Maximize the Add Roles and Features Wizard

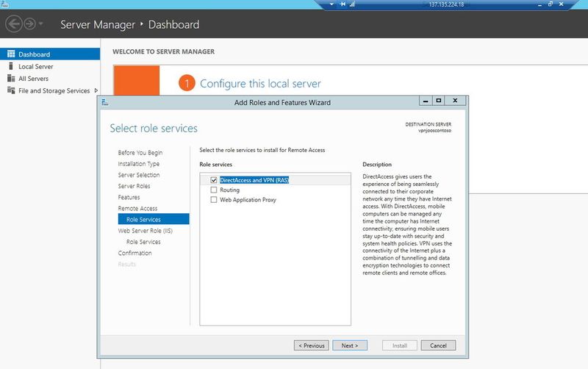[438, 101]
